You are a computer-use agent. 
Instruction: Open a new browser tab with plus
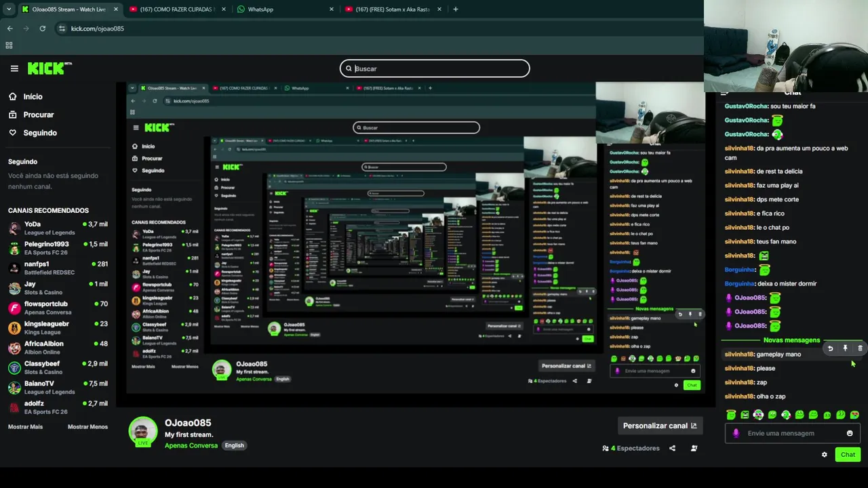point(455,9)
